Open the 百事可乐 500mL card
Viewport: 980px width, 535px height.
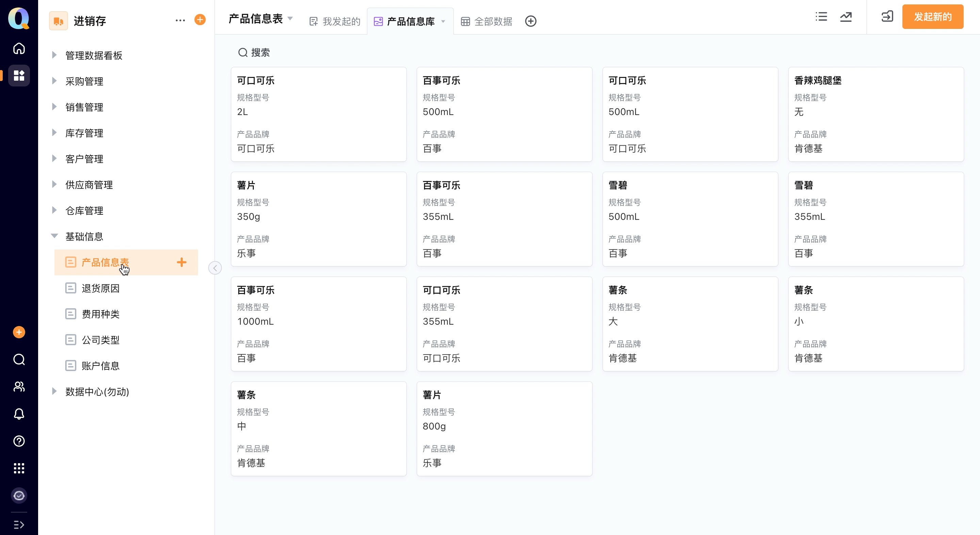[x=504, y=114]
